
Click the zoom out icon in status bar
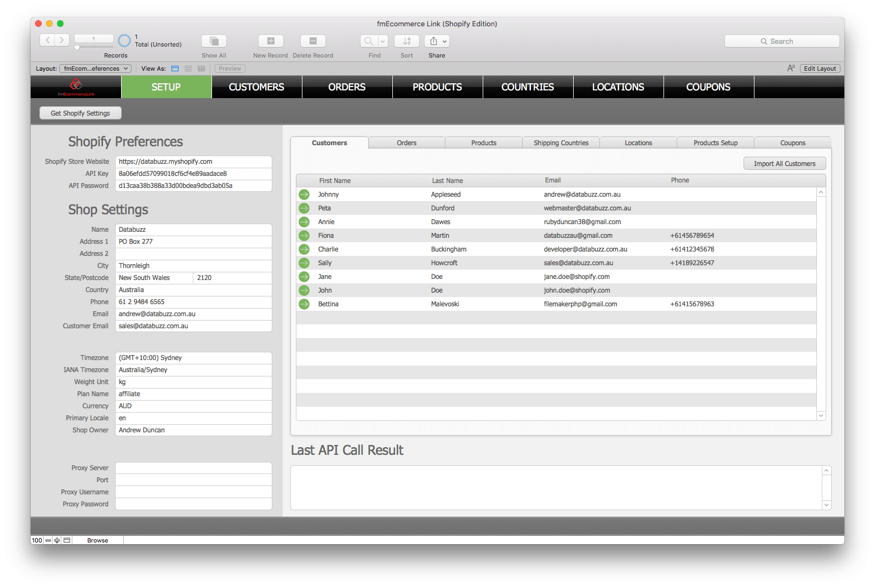[48, 540]
